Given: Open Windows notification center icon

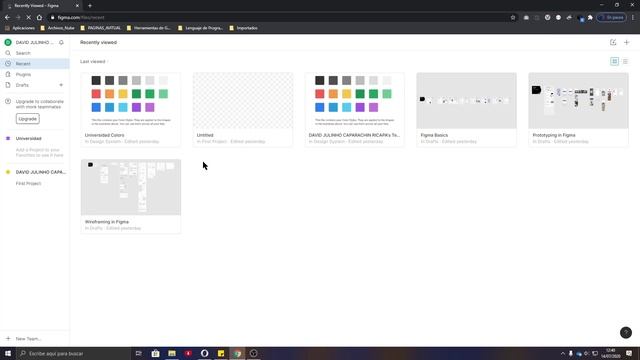Looking at the screenshot, I should [x=629, y=353].
